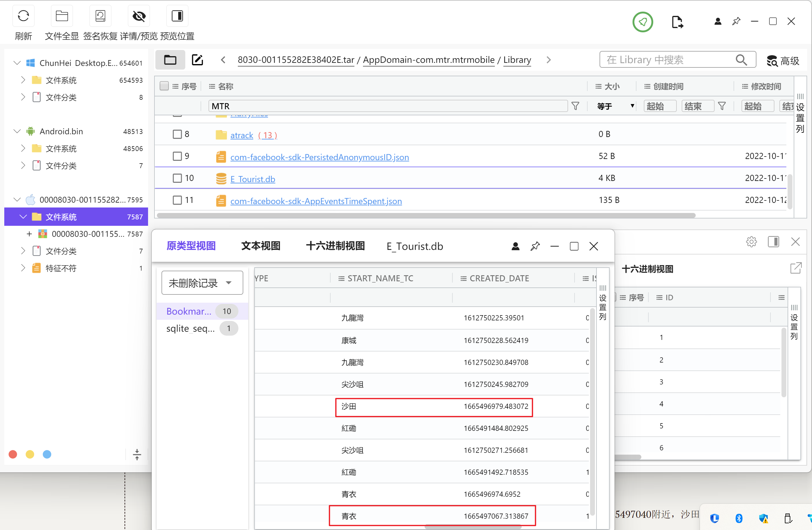
Task: Click the magnifier icon in Library search
Action: coord(741,60)
